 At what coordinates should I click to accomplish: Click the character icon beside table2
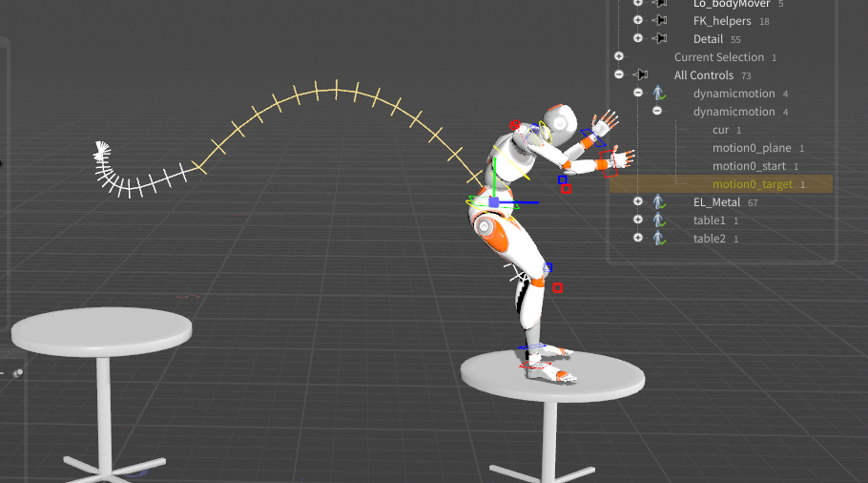point(659,239)
